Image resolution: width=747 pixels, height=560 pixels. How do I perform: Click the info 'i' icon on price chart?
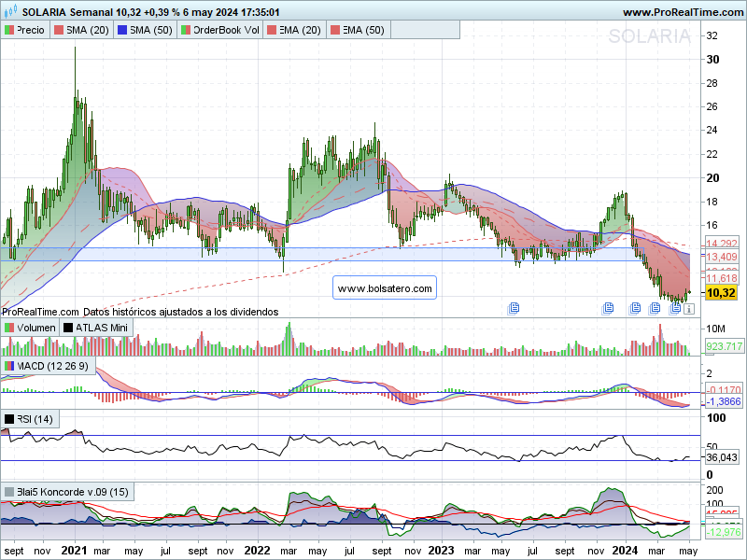pyautogui.click(x=689, y=309)
